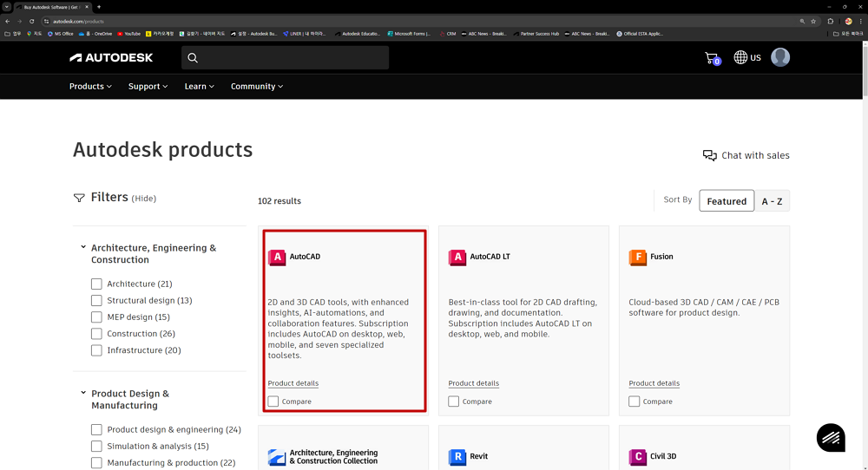Open a new browser tab with plus
Viewport: 868px width, 470px height.
point(99,7)
